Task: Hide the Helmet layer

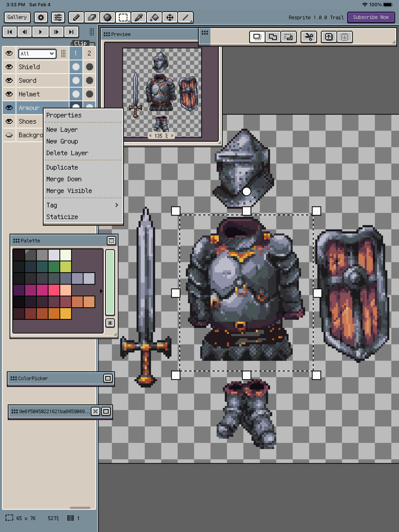Action: tap(9, 94)
